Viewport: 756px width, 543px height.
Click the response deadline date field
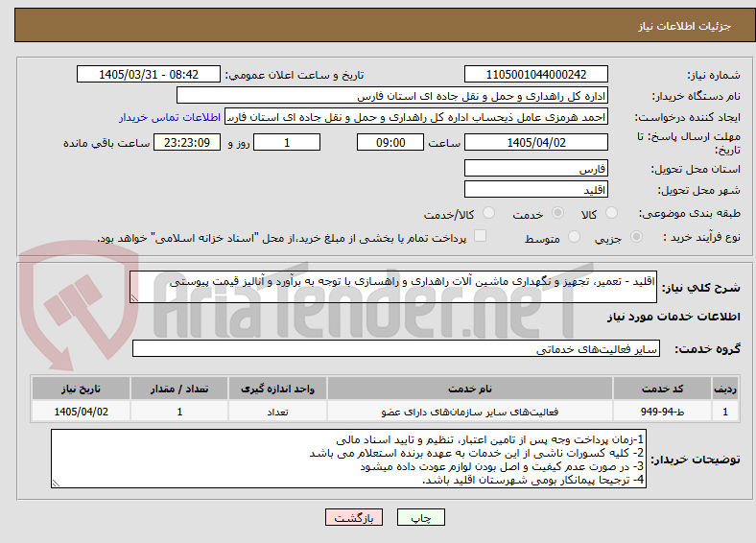(535, 143)
